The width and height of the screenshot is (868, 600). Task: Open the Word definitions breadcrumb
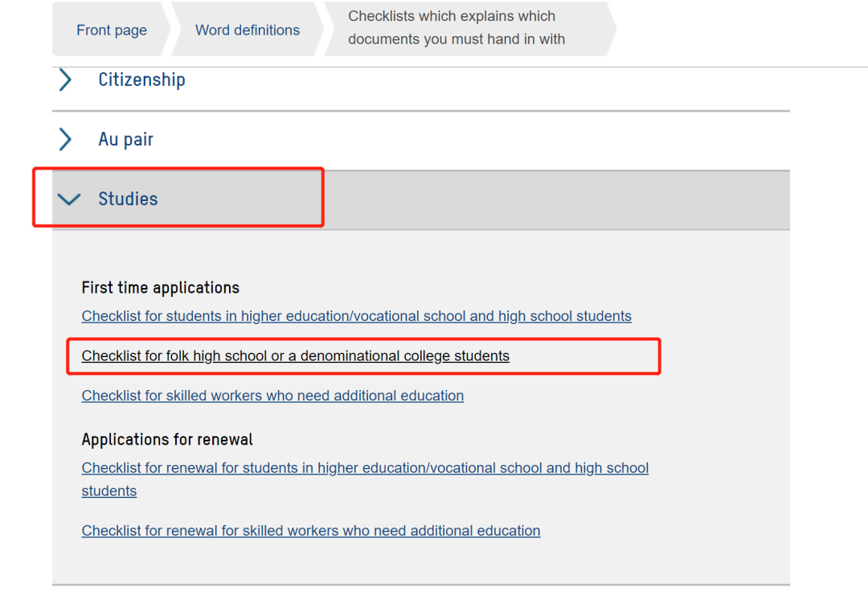click(x=248, y=31)
